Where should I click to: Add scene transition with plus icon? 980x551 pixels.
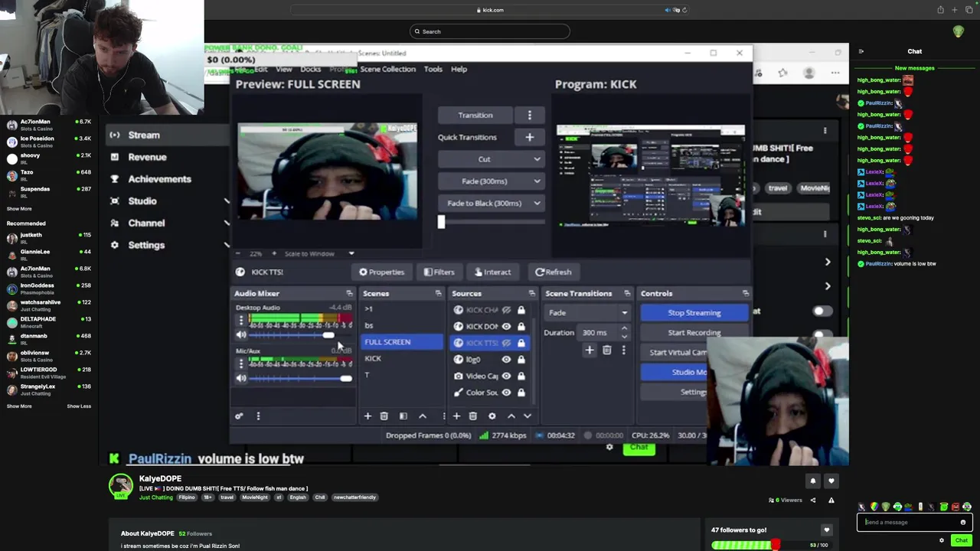(590, 350)
